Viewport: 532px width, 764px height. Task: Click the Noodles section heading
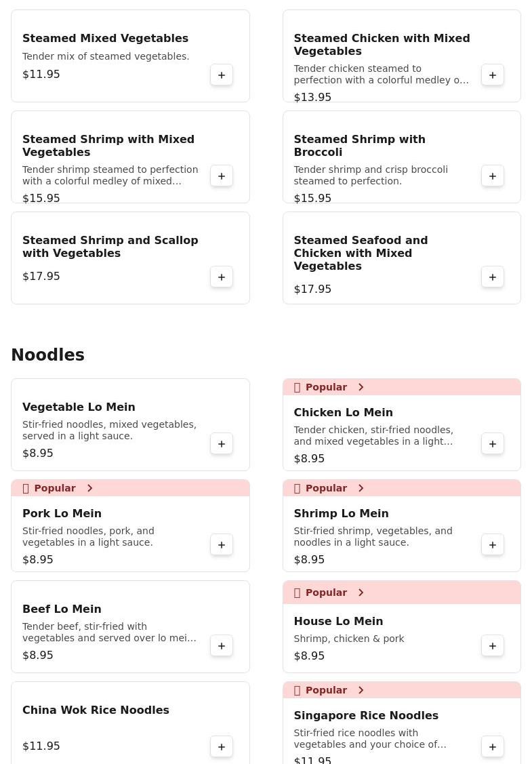(47, 355)
